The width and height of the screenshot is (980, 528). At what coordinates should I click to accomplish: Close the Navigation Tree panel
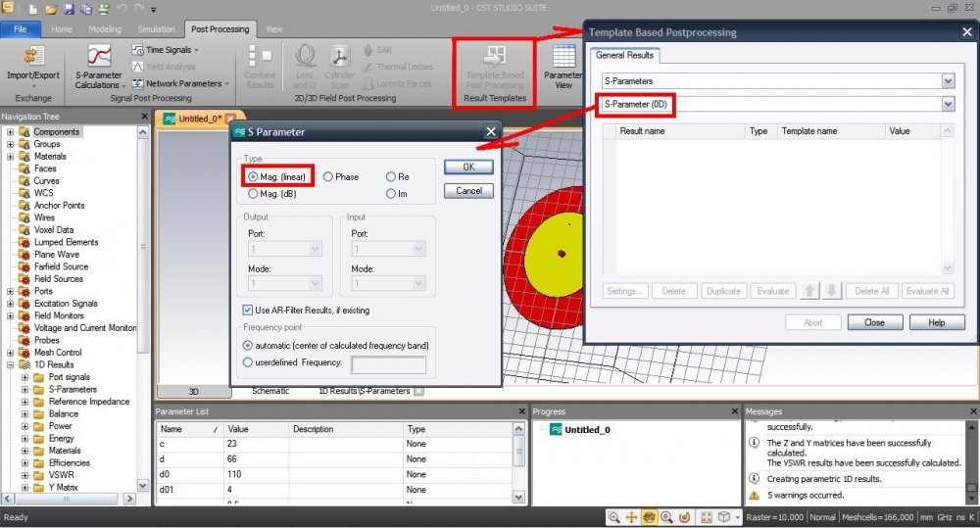click(145, 117)
